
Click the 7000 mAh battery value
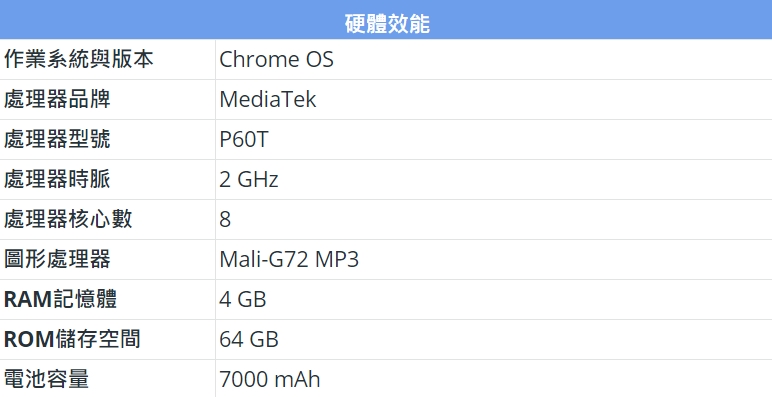269,379
